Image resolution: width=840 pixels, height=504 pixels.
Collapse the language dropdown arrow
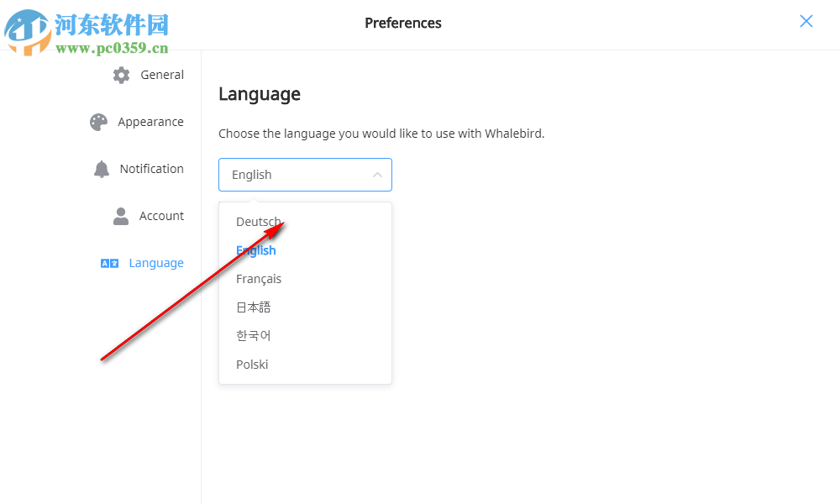377,175
